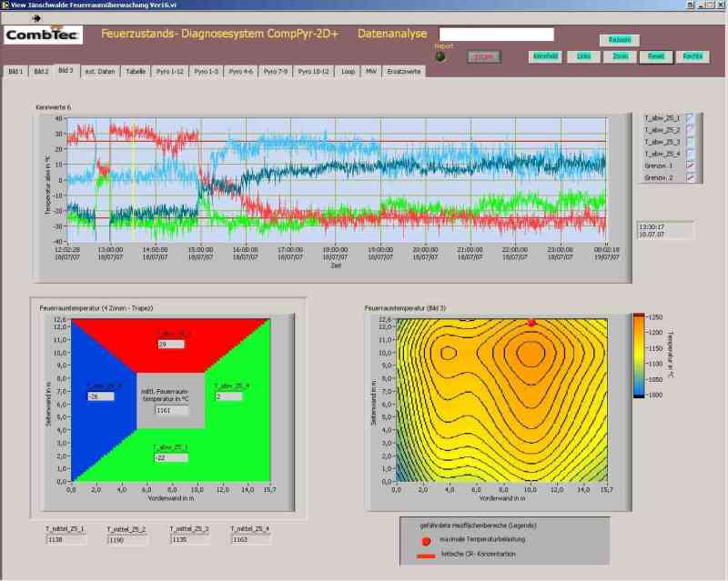
Task: Open the Ersatzwerte tab
Action: point(403,72)
